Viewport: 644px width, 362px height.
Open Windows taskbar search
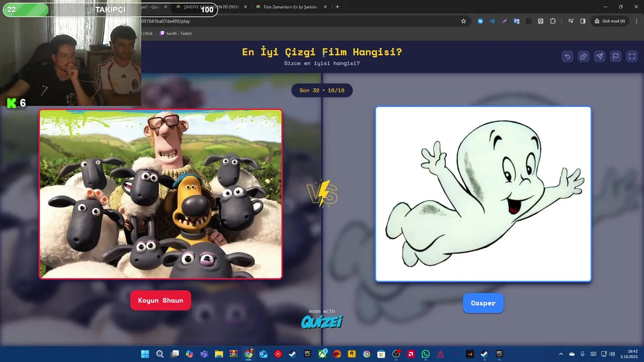pos(160,354)
